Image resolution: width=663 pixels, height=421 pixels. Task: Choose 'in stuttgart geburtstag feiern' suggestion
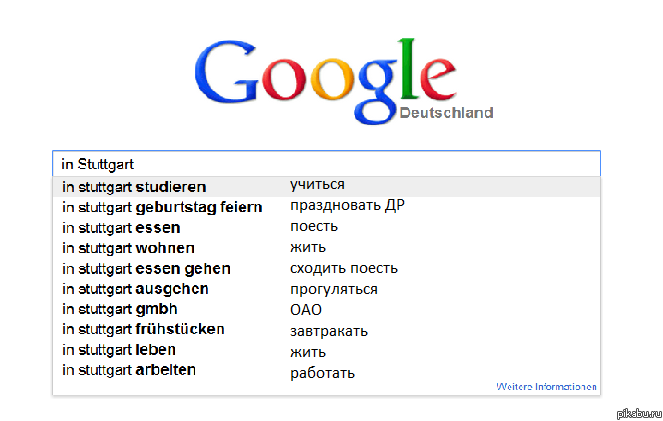[x=162, y=207]
